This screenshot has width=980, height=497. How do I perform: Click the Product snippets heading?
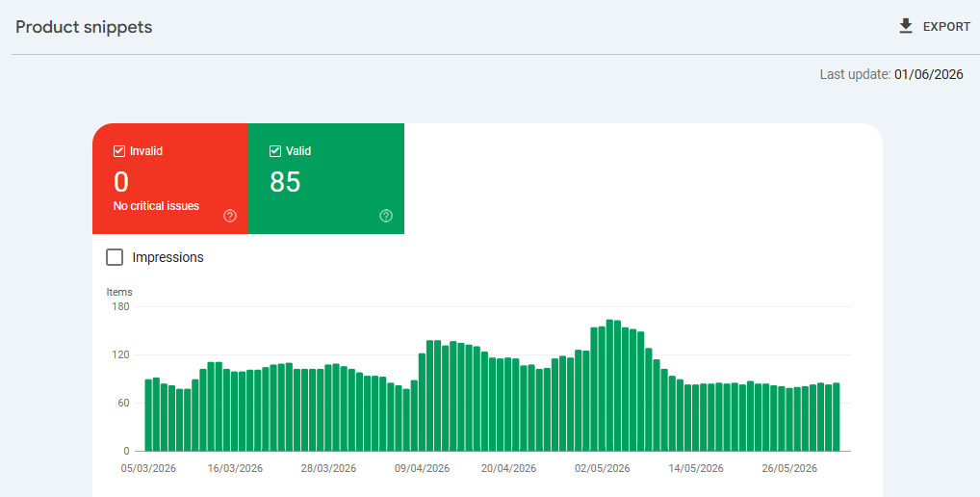84,28
